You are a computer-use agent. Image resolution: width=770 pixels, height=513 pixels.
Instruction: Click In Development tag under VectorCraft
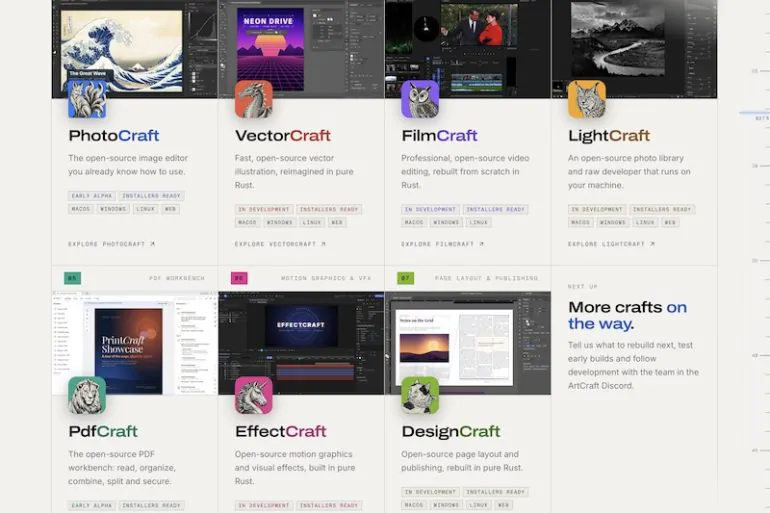(264, 210)
